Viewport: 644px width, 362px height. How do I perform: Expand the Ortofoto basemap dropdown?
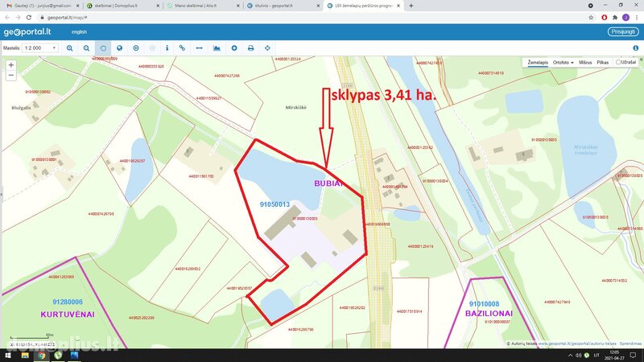tap(563, 63)
